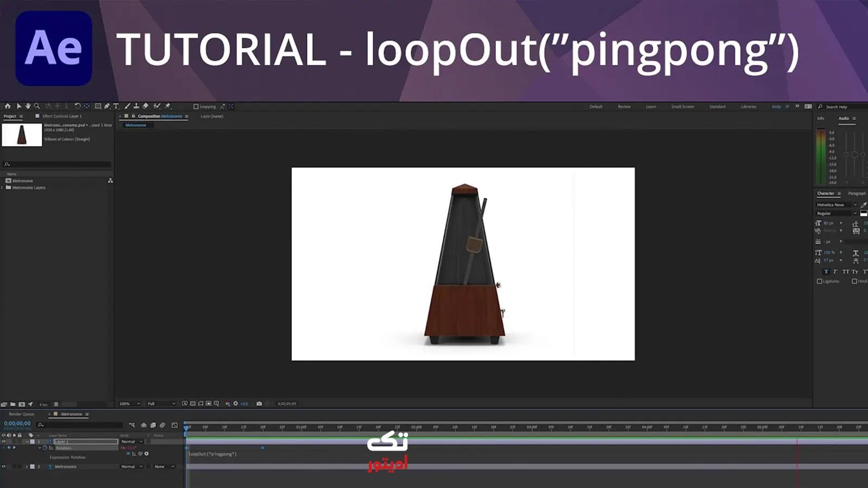The image size is (868, 488).
Task: Open the Render Queue tab
Action: tap(21, 414)
